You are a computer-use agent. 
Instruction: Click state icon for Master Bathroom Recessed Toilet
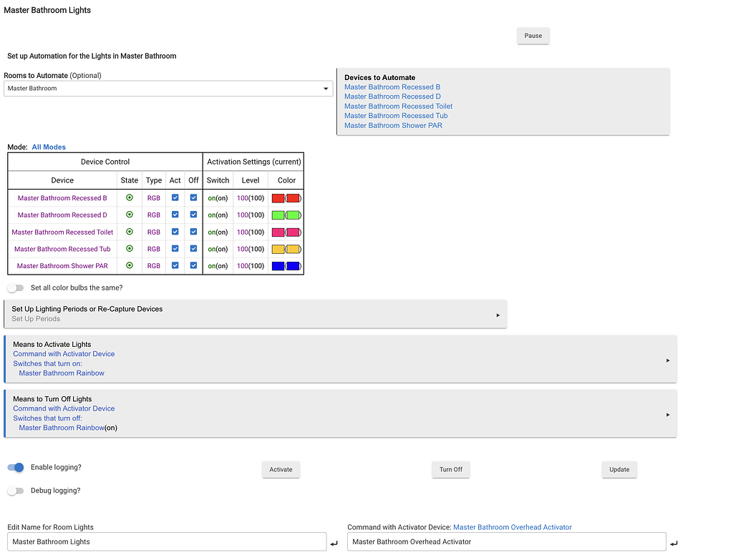coord(130,232)
